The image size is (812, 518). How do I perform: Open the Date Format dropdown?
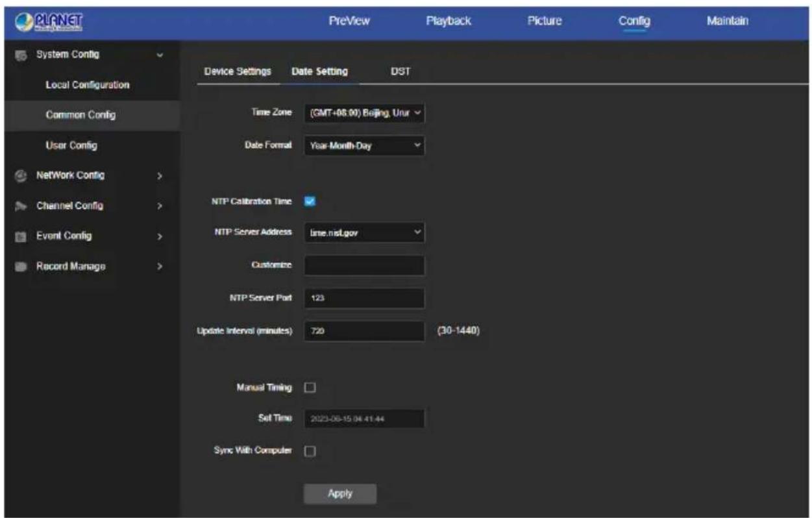click(363, 145)
